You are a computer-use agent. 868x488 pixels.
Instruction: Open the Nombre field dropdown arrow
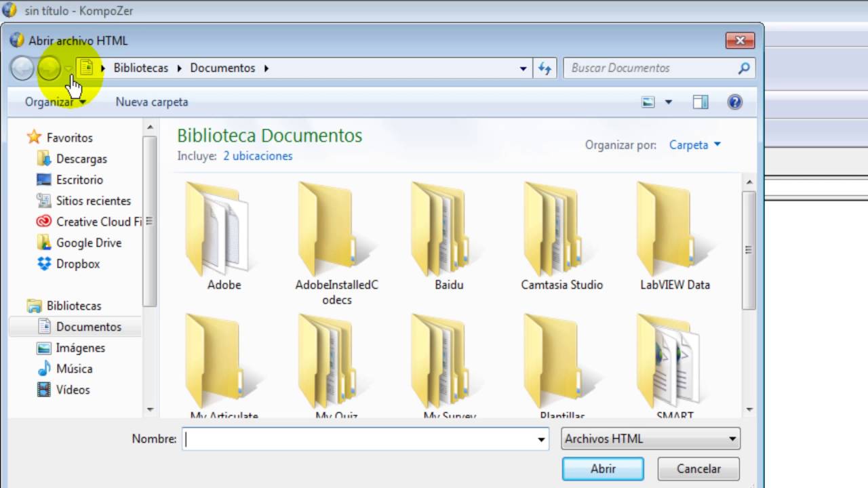coord(541,439)
